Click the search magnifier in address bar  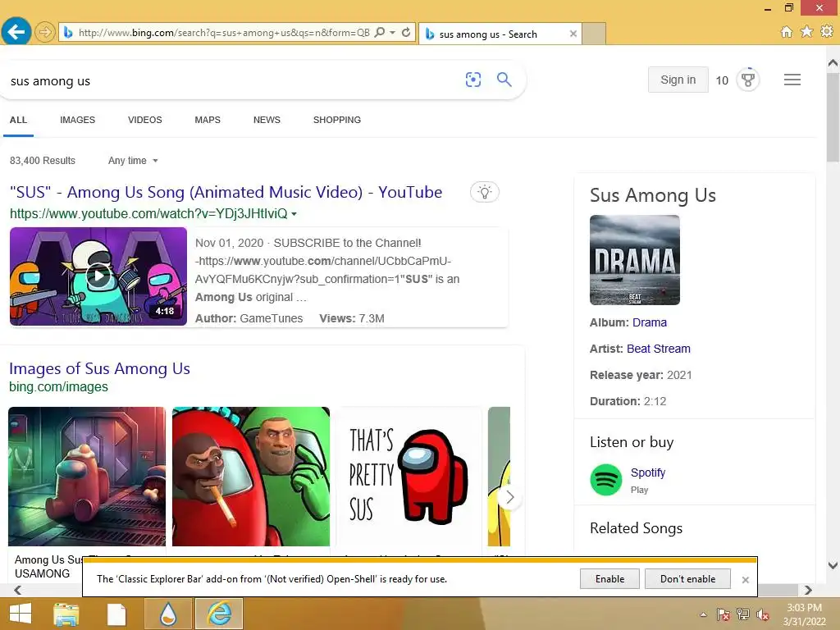tap(379, 33)
